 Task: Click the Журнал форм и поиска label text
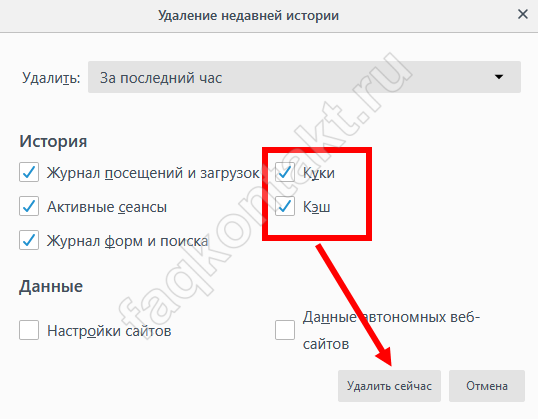pyautogui.click(x=128, y=241)
